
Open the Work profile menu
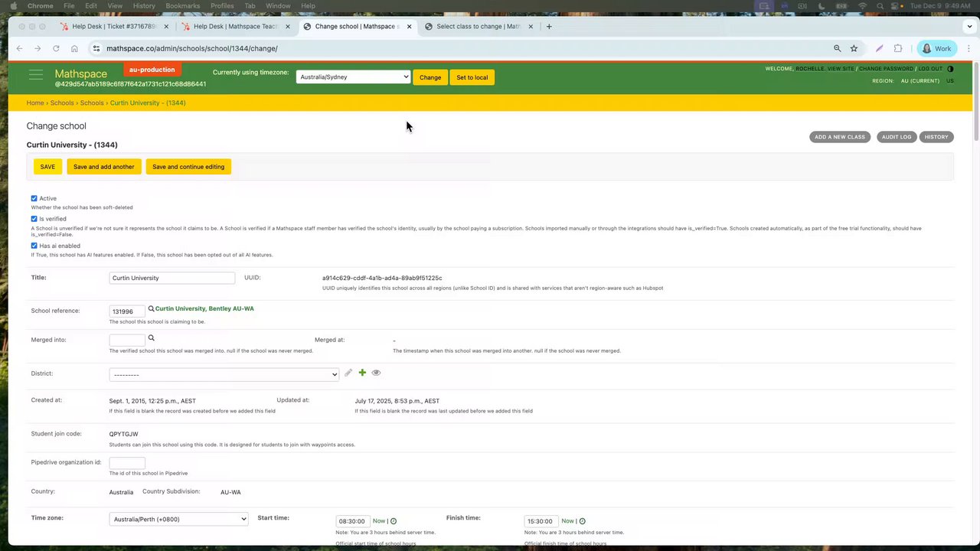click(x=936, y=48)
